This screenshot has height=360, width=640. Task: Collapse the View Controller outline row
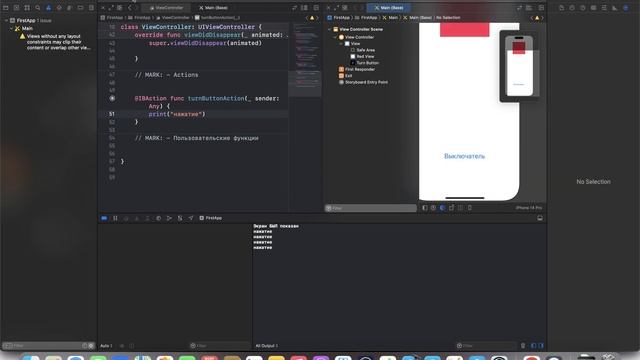coord(335,37)
